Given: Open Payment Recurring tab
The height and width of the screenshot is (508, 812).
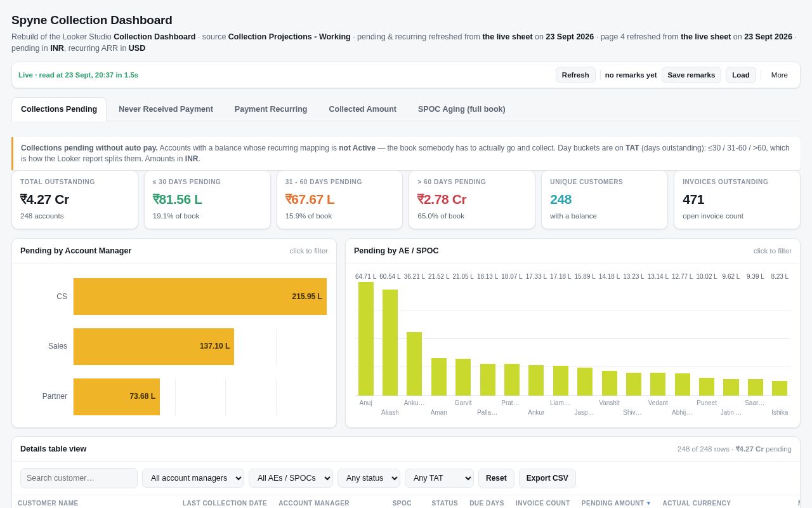Looking at the screenshot, I should pyautogui.click(x=271, y=109).
